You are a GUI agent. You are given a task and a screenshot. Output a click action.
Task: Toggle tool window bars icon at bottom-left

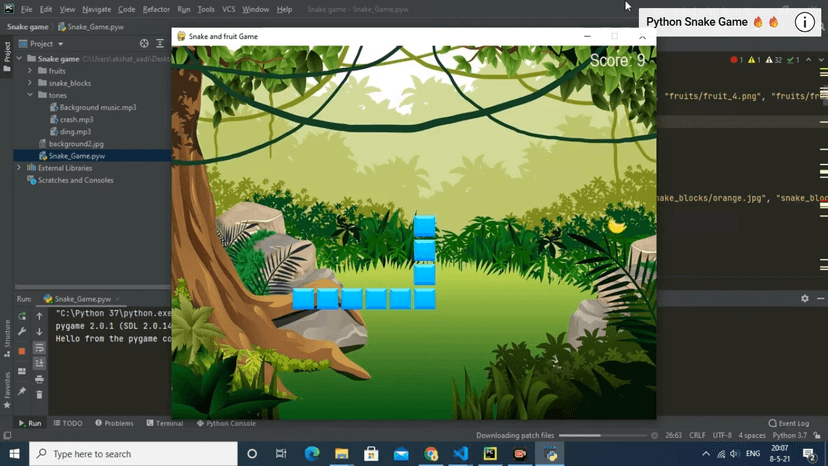click(x=7, y=435)
